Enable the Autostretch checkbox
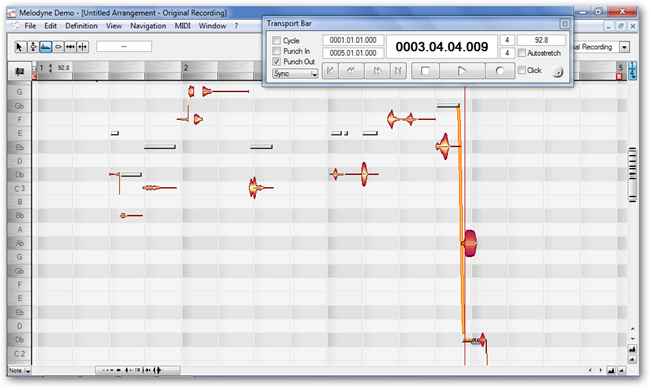 522,53
